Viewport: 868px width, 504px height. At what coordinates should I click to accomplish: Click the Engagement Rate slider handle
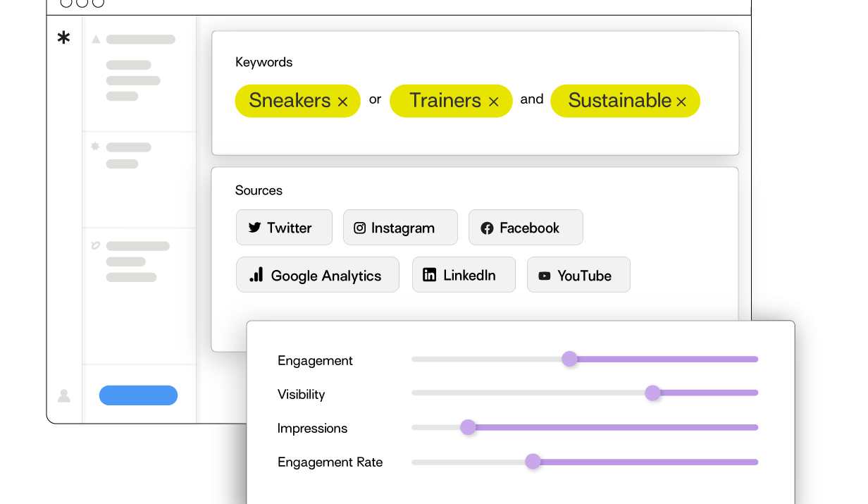point(533,462)
